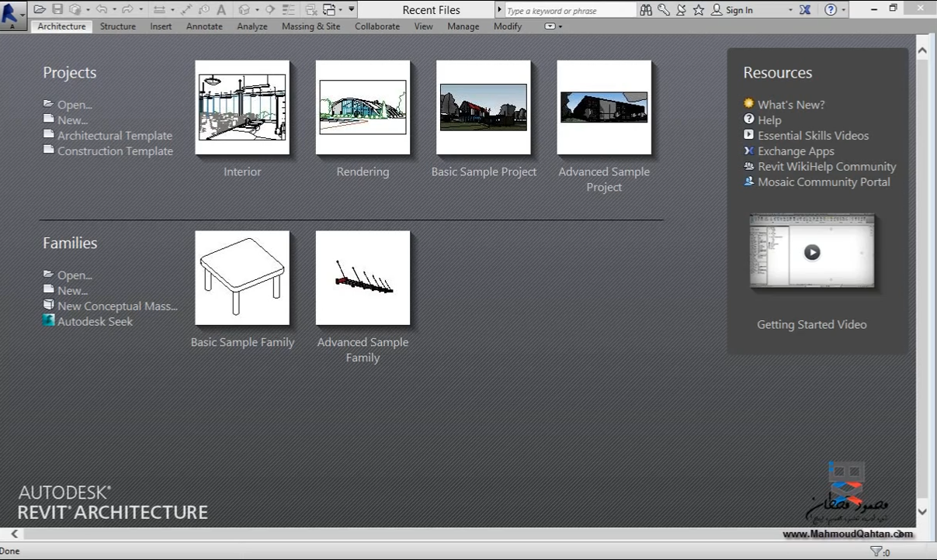Click New Conceptual Mass link
Viewport: 937px width, 560px height.
[x=117, y=306]
